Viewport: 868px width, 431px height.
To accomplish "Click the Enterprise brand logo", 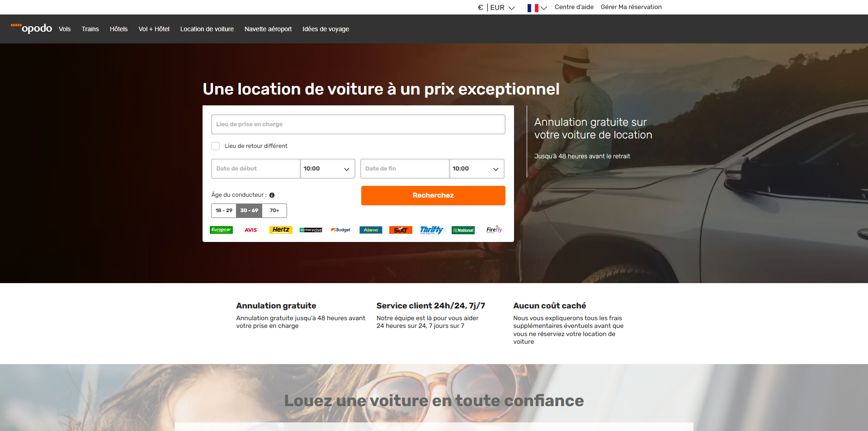I will 311,230.
